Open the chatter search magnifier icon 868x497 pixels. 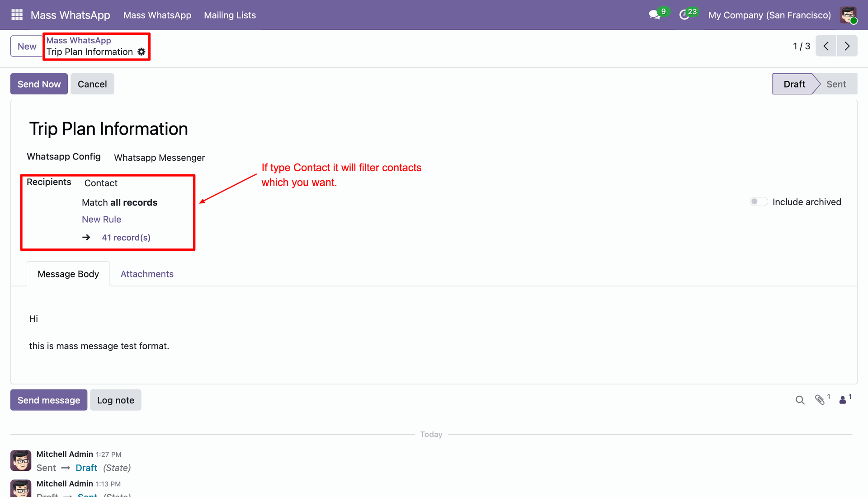point(800,400)
